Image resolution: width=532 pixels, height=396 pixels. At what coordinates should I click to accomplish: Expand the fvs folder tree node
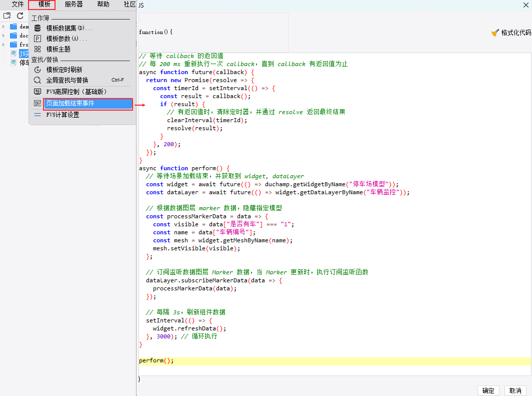3,45
